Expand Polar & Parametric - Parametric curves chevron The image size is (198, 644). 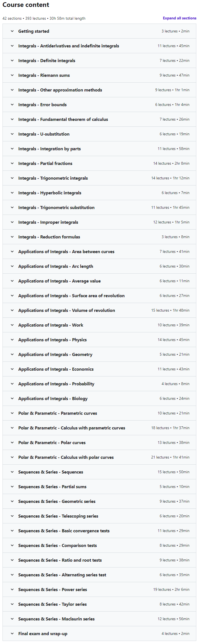pyautogui.click(x=12, y=413)
